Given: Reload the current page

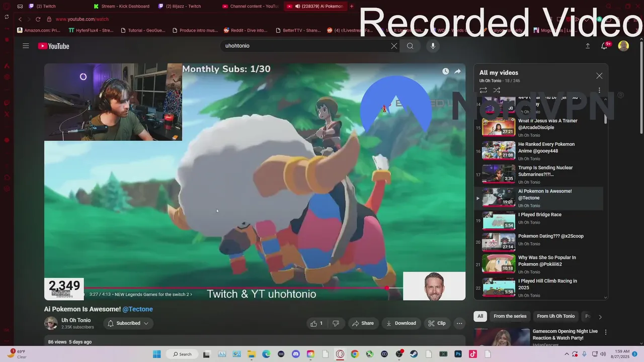Looking at the screenshot, I should 38,19.
